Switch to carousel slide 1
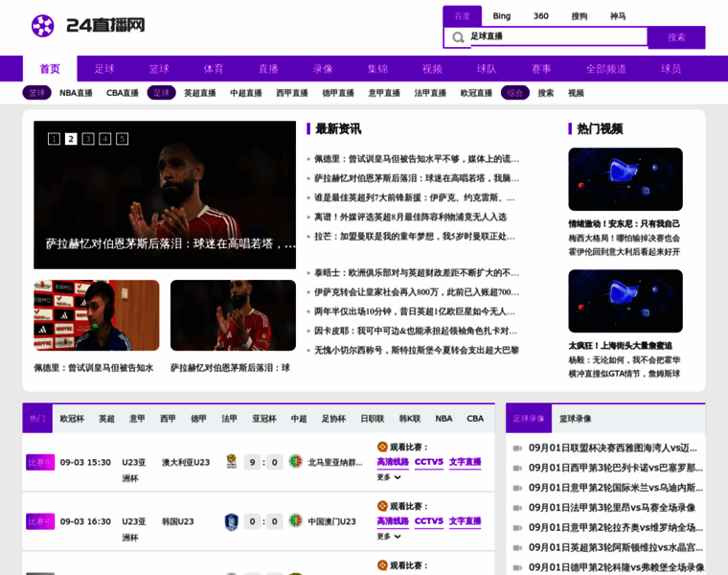 coord(54,139)
